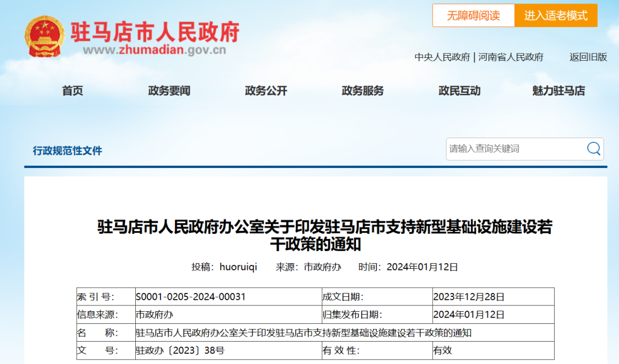Screen dimensions: 619x364
Task: Focus the 请输入查询关键词 search field
Action: pyautogui.click(x=515, y=149)
